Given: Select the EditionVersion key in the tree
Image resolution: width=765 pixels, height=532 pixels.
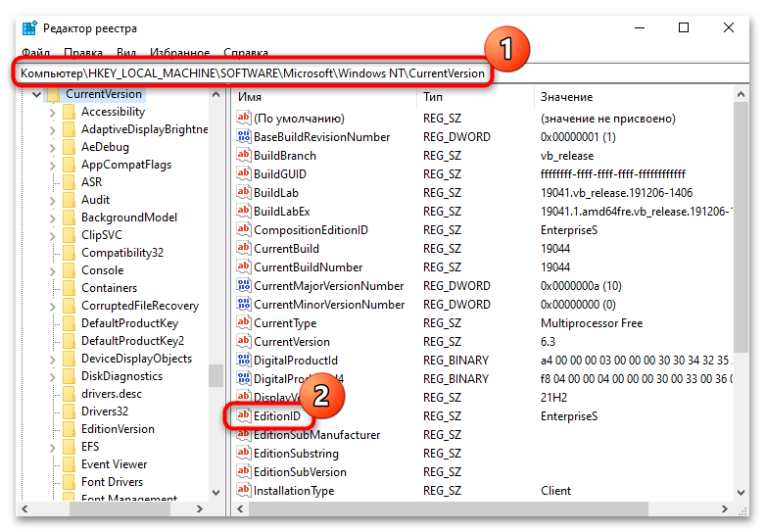Looking at the screenshot, I should 118,429.
